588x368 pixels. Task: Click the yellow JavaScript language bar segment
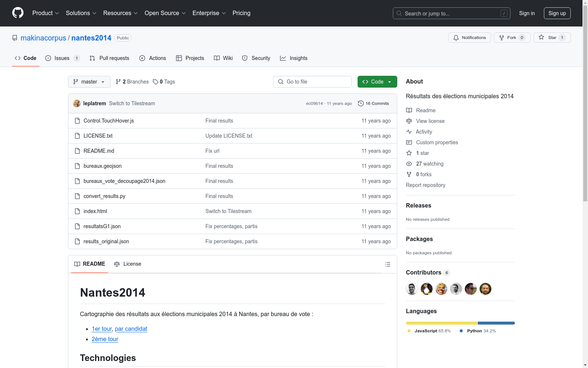441,323
